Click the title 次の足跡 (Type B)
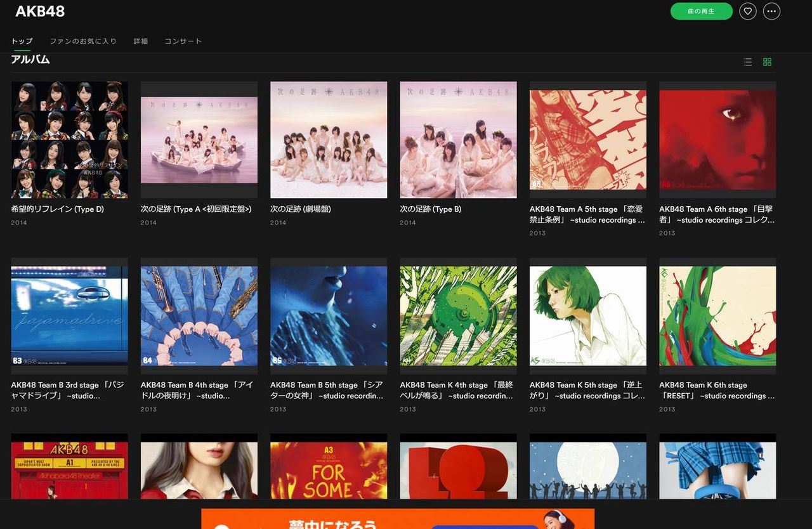The width and height of the screenshot is (812, 529). (431, 209)
